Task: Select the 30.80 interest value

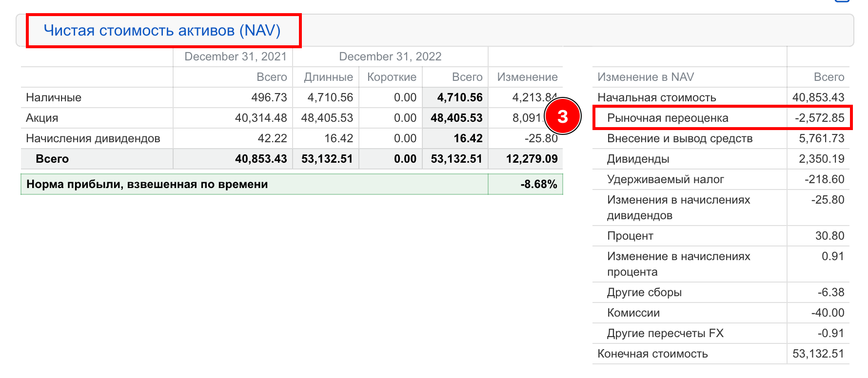Action: (830, 236)
